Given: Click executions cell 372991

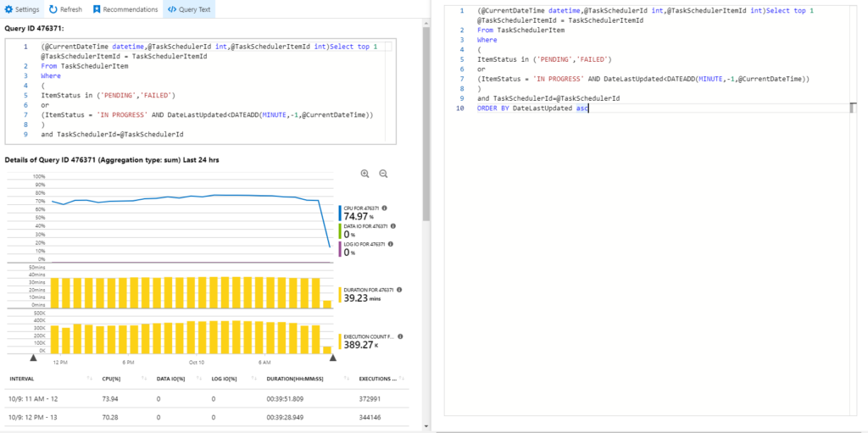Looking at the screenshot, I should [369, 398].
